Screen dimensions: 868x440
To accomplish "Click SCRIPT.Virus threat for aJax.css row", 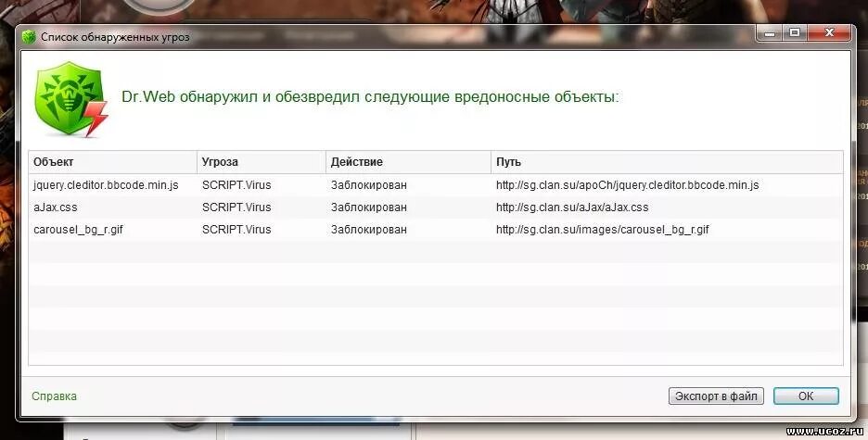I will coord(236,207).
